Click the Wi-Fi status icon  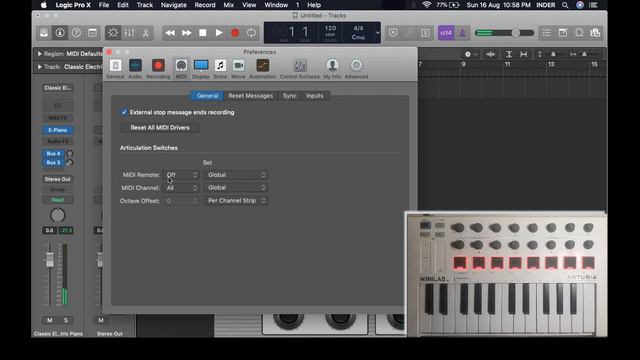tap(427, 5)
